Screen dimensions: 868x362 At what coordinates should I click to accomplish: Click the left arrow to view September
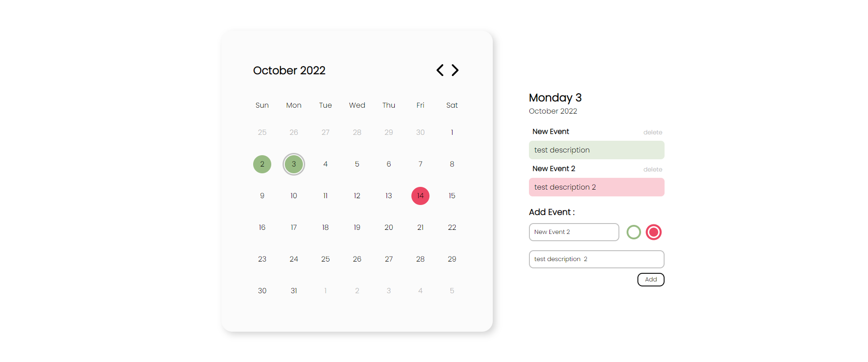pos(439,70)
